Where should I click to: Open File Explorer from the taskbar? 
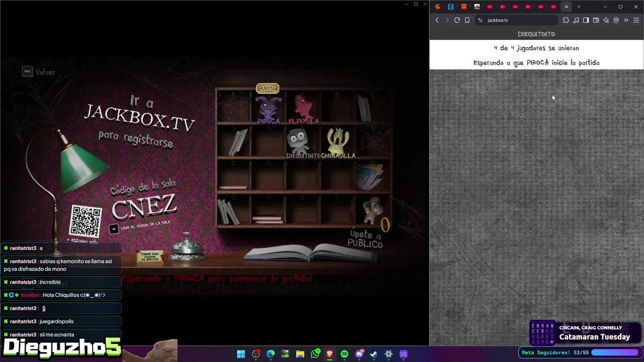(x=300, y=354)
